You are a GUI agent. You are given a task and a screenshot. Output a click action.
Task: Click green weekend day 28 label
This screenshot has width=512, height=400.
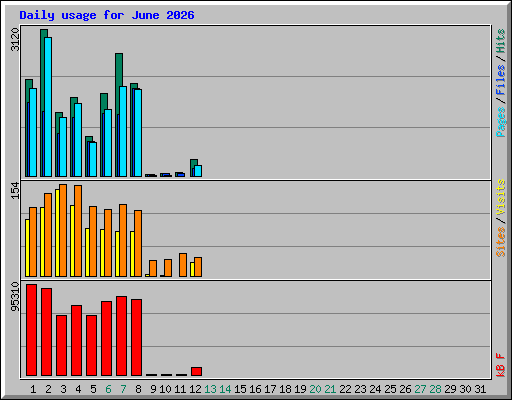pos(435,389)
